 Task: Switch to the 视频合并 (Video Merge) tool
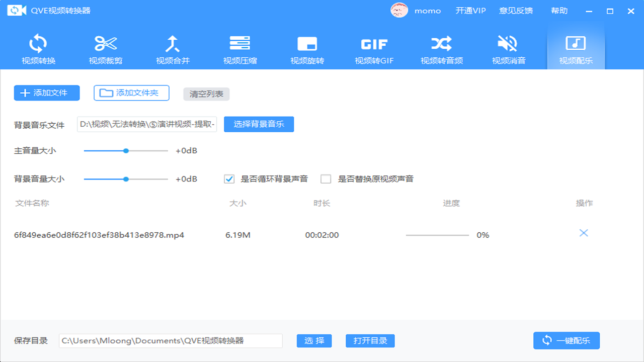tap(173, 48)
